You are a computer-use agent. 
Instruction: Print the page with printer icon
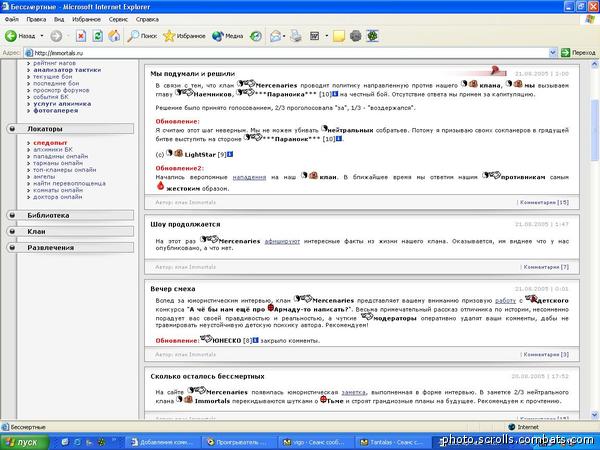pos(296,36)
